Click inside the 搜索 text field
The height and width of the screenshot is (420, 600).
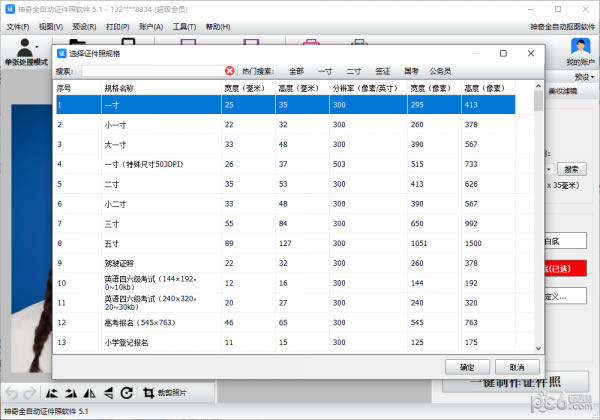[x=150, y=71]
